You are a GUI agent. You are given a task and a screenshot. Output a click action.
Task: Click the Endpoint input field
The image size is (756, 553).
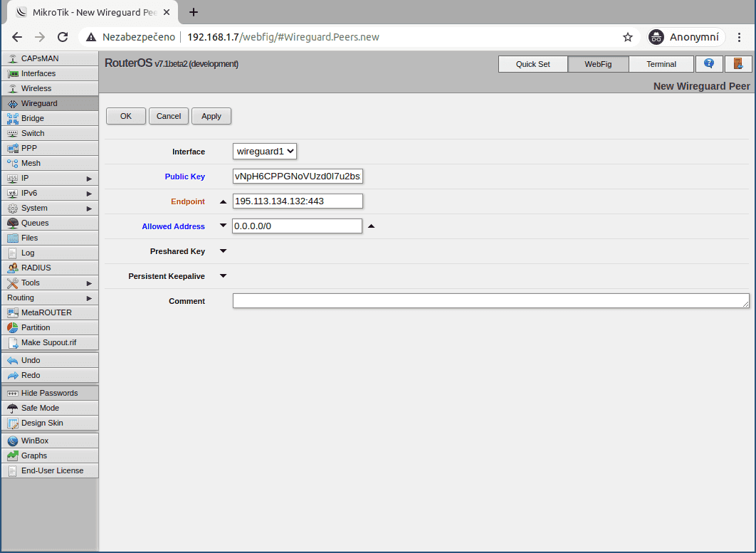coord(298,201)
